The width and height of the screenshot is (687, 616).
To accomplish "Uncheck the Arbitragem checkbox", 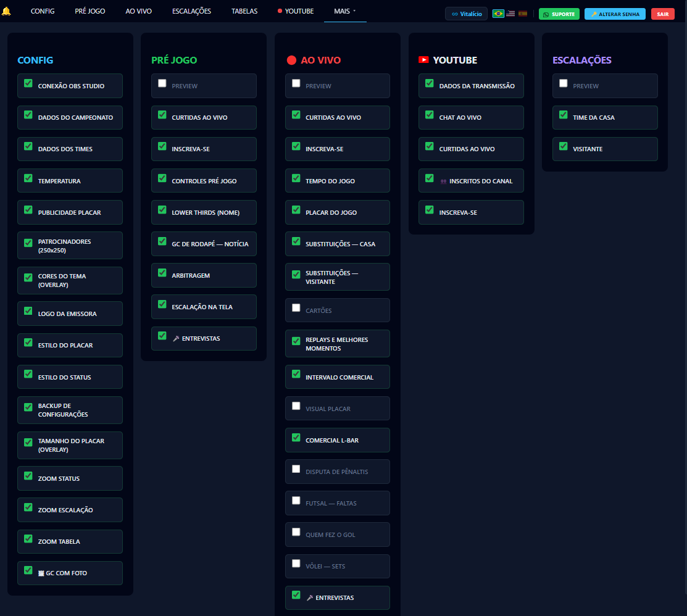I will (162, 273).
